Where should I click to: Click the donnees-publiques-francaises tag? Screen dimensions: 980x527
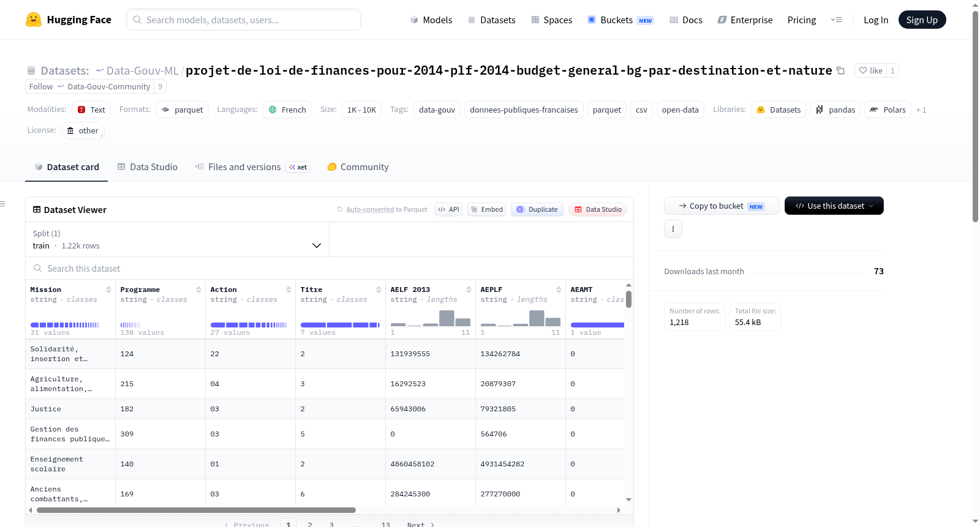coord(524,110)
